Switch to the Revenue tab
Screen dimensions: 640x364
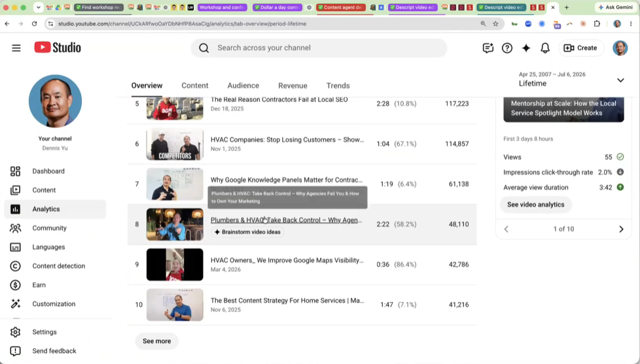(293, 86)
